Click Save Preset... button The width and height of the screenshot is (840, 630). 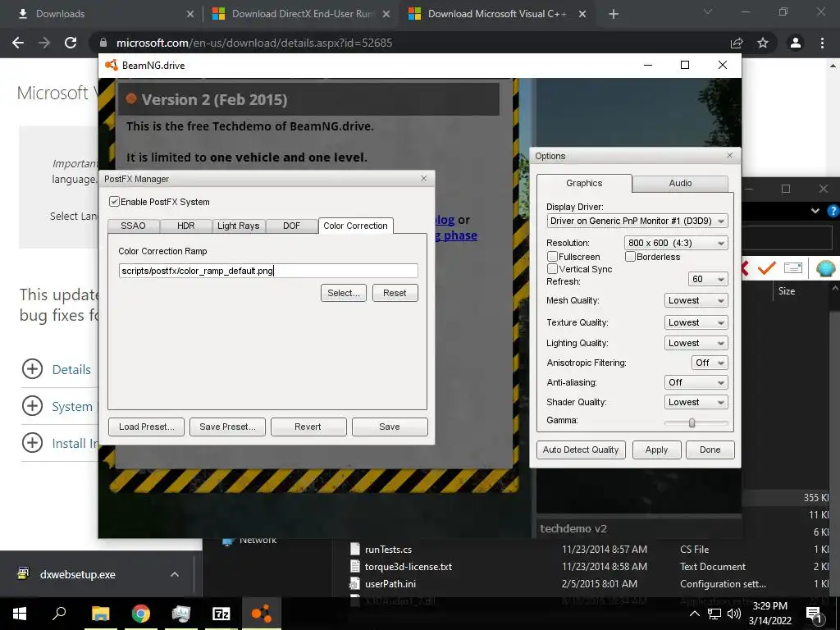pos(228,427)
